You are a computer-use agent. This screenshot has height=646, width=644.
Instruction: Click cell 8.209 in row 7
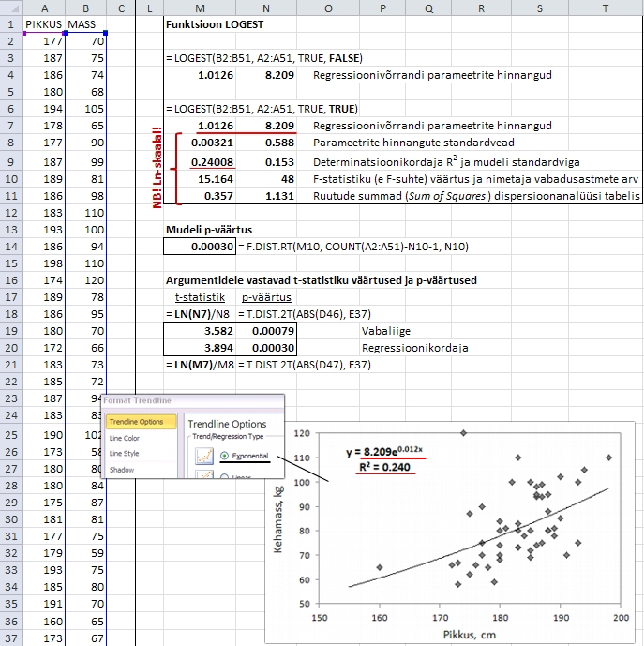pyautogui.click(x=266, y=126)
